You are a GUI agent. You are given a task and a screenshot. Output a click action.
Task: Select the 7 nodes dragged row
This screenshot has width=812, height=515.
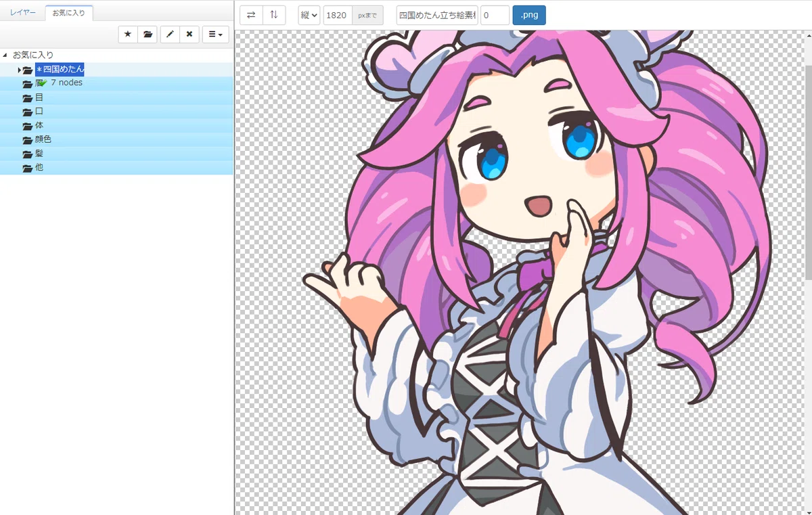[116, 83]
